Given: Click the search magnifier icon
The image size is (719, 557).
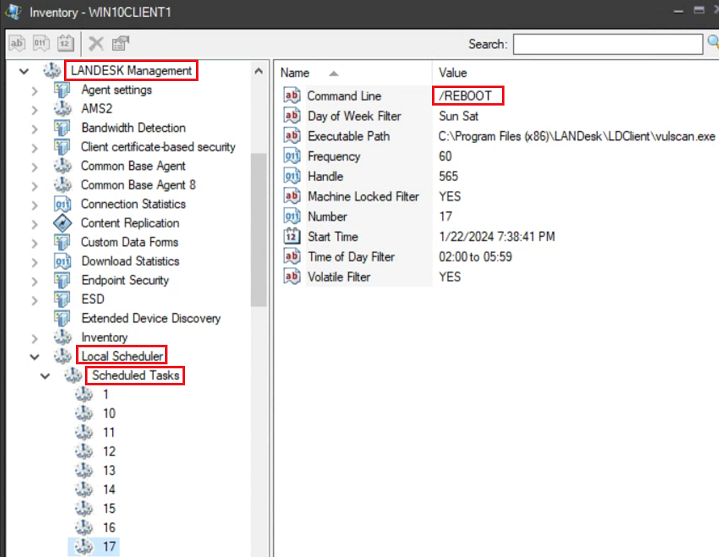Looking at the screenshot, I should click(712, 43).
